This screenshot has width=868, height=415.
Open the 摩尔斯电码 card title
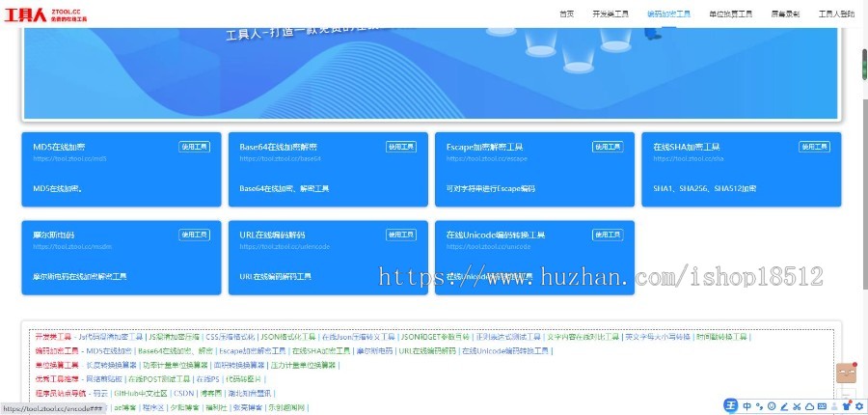pos(54,235)
